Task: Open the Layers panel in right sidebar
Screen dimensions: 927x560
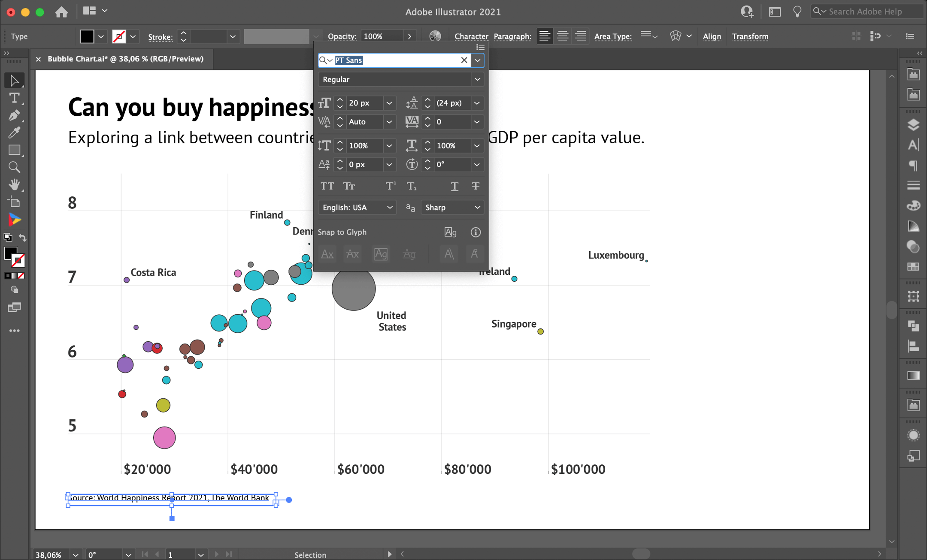Action: (913, 124)
